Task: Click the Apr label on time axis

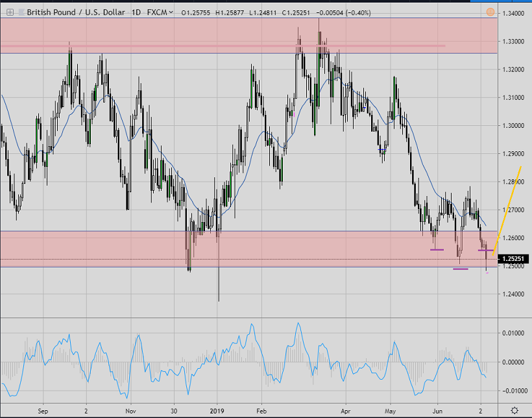Action: [x=345, y=412]
